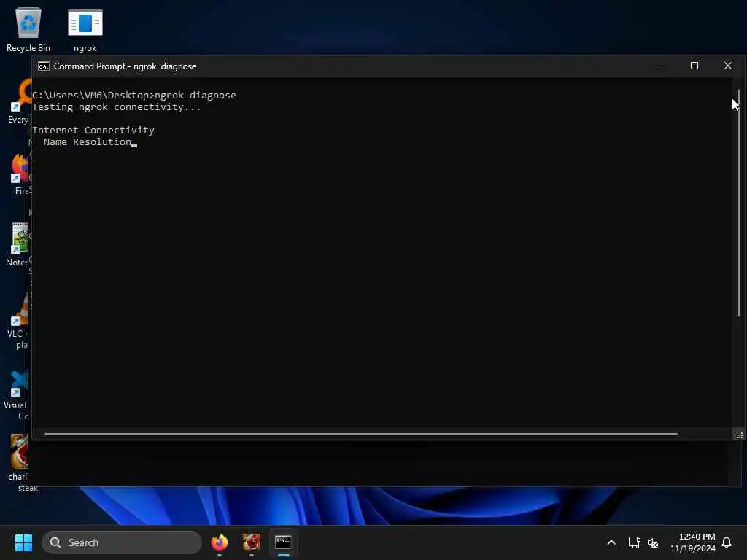Maximize the Command Prompt window
Viewport: 747px width, 560px height.
[x=694, y=66]
